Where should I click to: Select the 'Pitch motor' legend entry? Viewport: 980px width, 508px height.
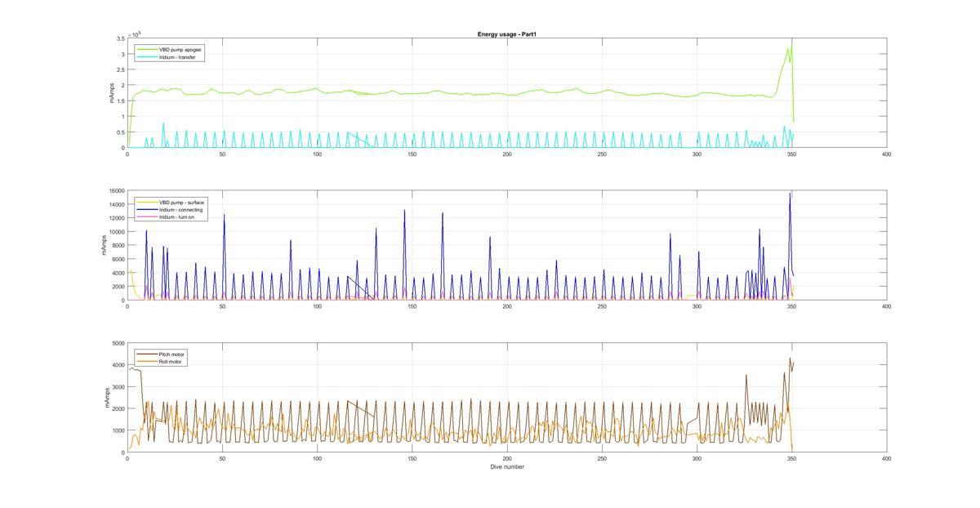tap(170, 354)
